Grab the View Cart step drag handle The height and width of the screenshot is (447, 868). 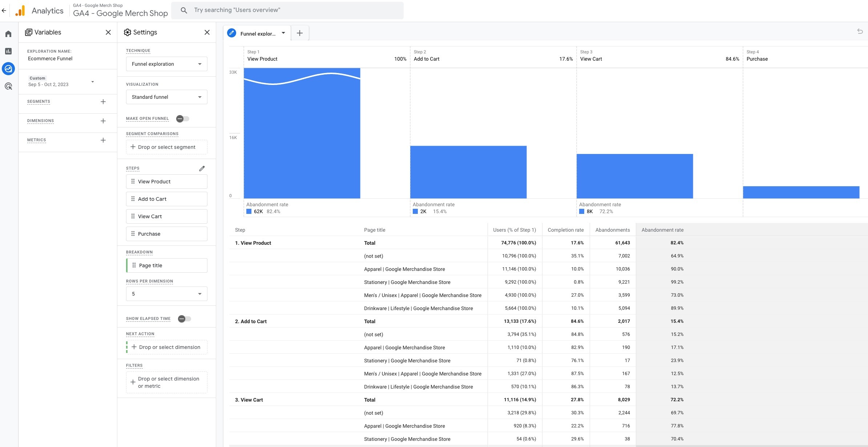click(x=133, y=216)
